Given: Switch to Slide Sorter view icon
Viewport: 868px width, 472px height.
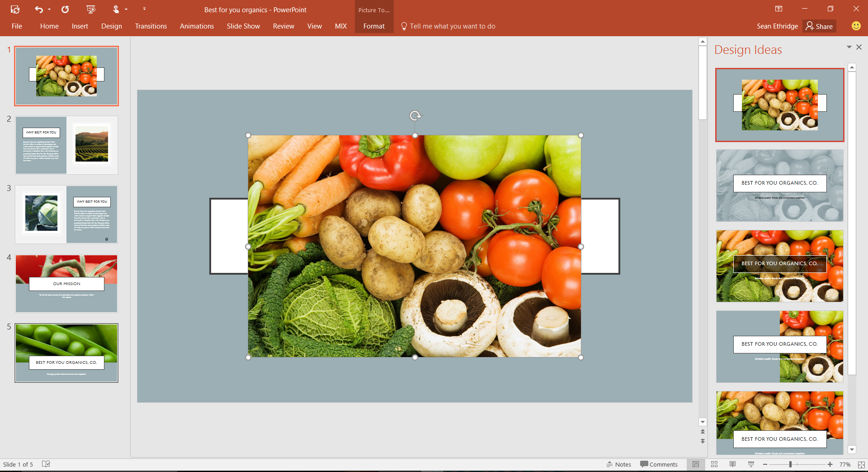Looking at the screenshot, I should point(714,464).
